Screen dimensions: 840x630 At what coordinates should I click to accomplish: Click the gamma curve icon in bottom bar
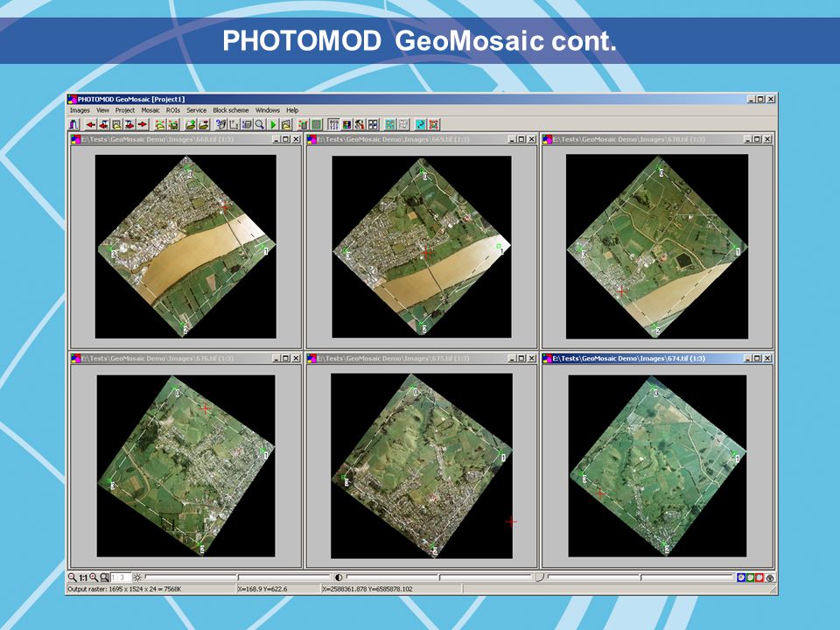pyautogui.click(x=540, y=577)
